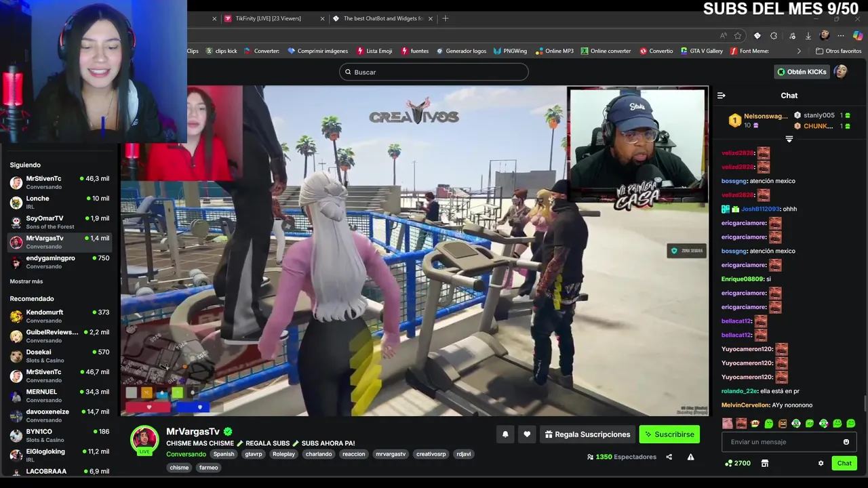868x488 pixels.
Task: Click the Roleplay tag
Action: (x=283, y=454)
